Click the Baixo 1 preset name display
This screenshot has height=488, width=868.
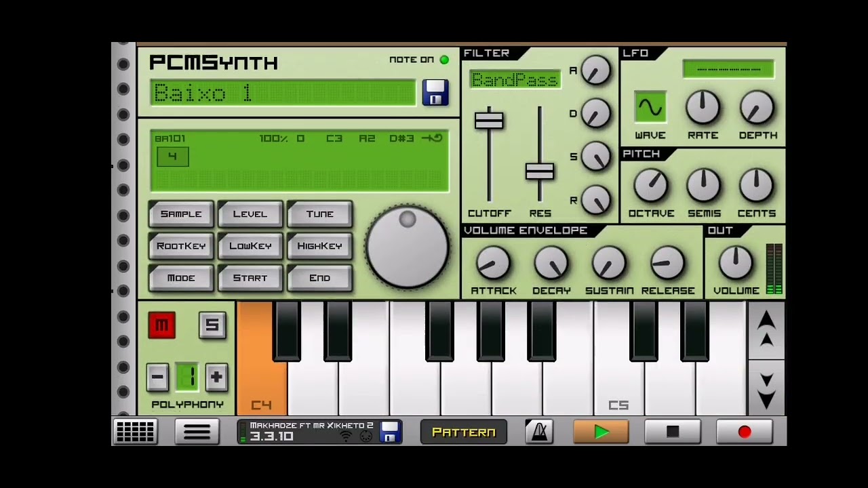point(283,93)
